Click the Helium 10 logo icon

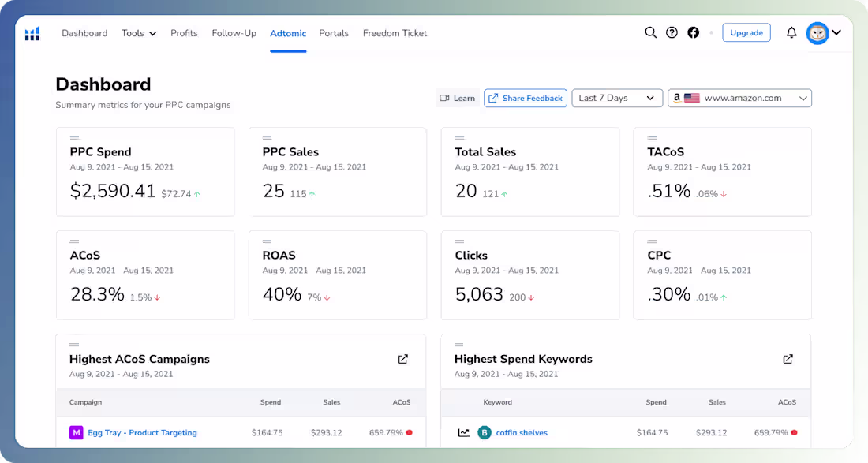[x=32, y=33]
